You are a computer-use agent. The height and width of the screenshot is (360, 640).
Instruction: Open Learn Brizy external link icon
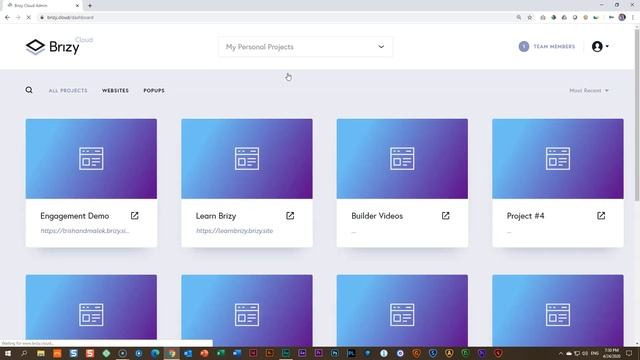click(x=290, y=216)
